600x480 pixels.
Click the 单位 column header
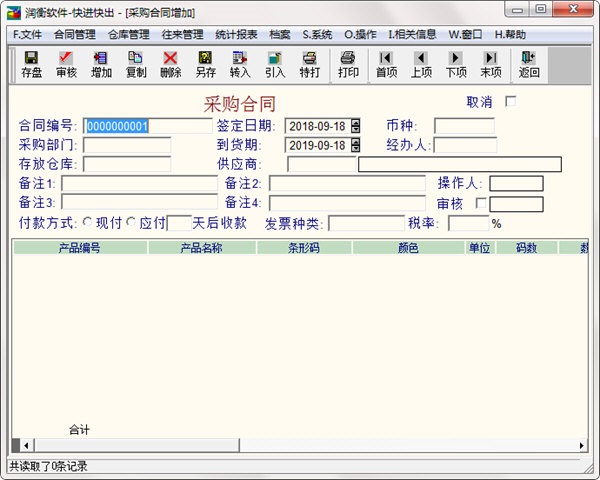pos(480,248)
